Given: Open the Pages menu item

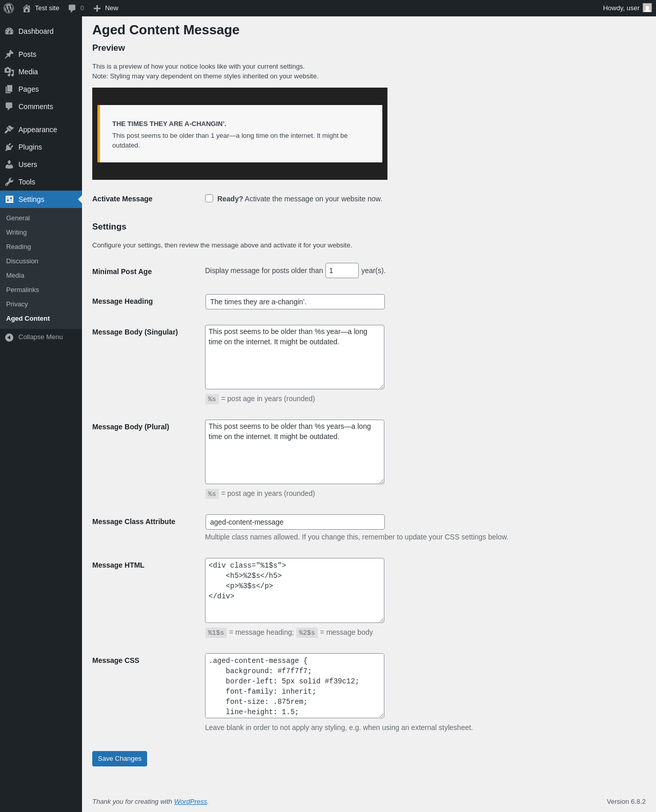Looking at the screenshot, I should click(41, 89).
